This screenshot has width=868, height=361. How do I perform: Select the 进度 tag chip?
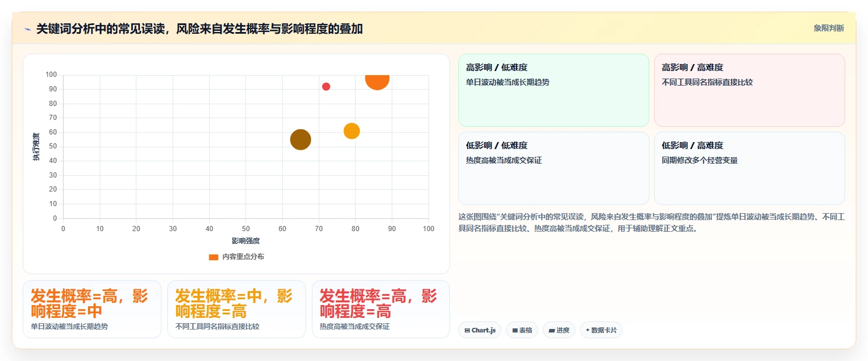pyautogui.click(x=559, y=330)
